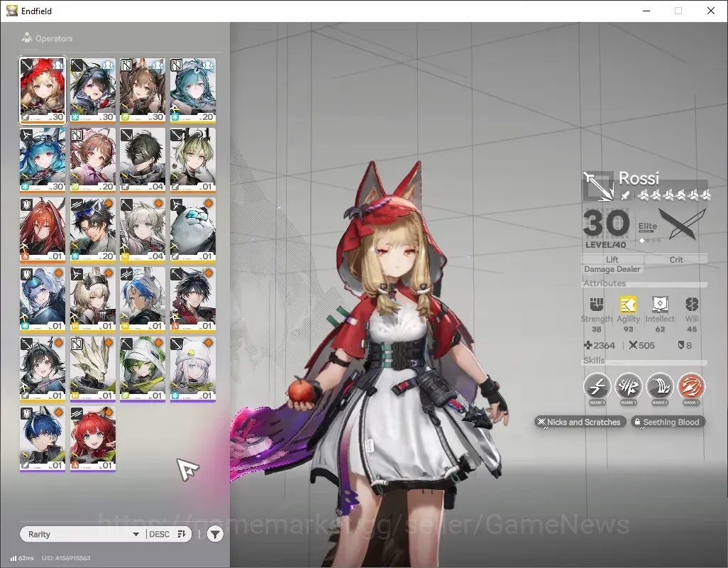Click the highlighted Agility attribute icon
The image size is (728, 568).
(628, 305)
